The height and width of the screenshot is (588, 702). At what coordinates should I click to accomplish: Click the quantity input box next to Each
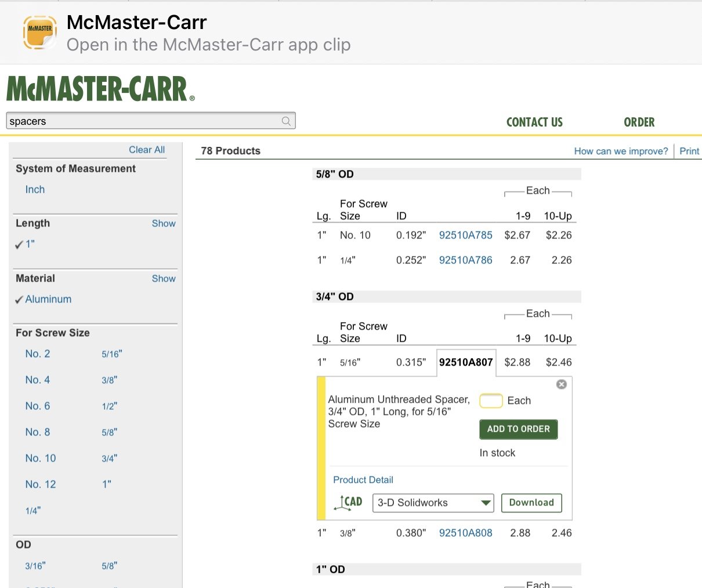pos(491,401)
